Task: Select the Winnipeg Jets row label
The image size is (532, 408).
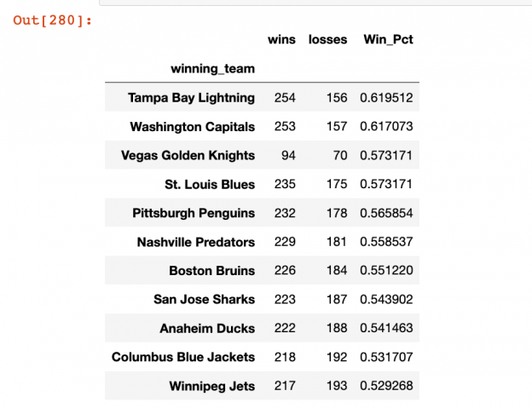Action: click(213, 387)
